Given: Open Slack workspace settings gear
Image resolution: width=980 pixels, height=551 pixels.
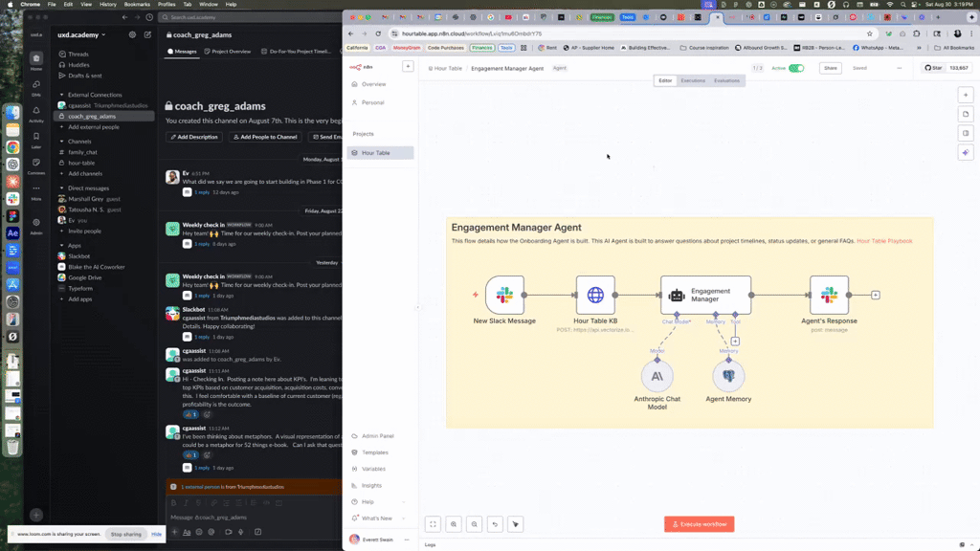Looking at the screenshot, I should click(x=132, y=35).
